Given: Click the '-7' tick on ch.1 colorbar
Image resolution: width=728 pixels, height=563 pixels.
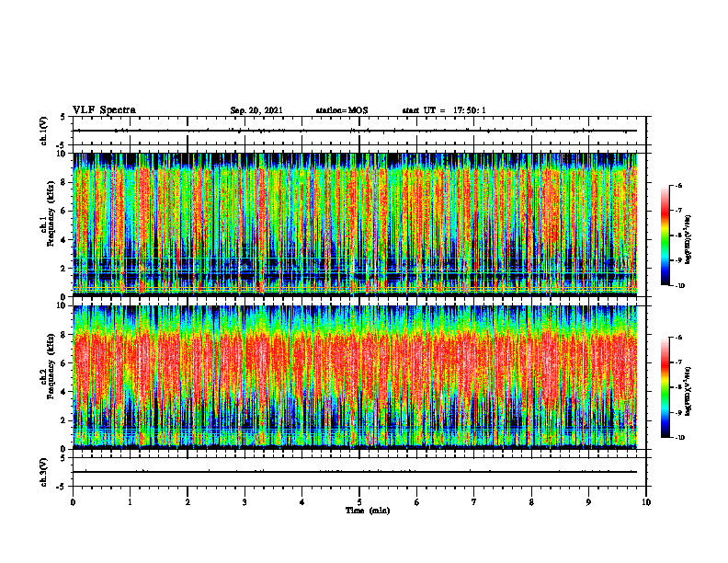Looking at the screenshot, I should point(678,211).
